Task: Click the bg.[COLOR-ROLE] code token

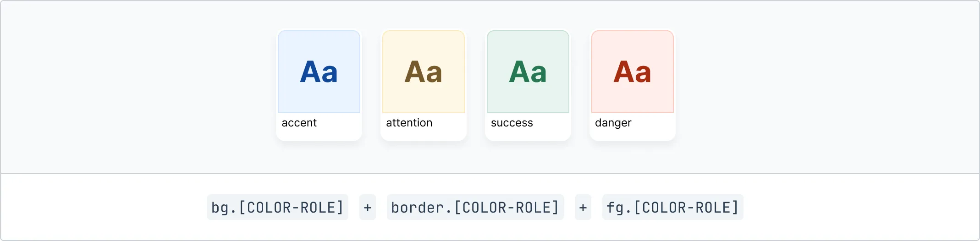Action: click(278, 208)
